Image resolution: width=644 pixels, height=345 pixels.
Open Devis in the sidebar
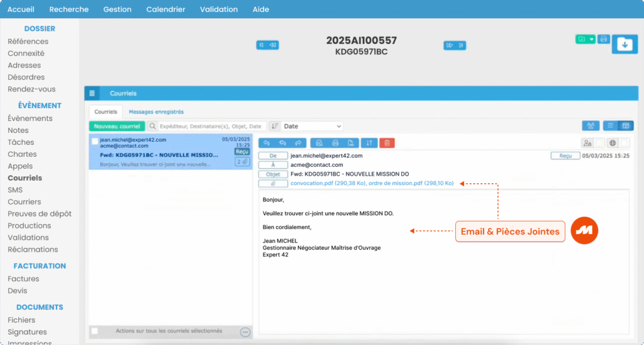[x=17, y=291]
